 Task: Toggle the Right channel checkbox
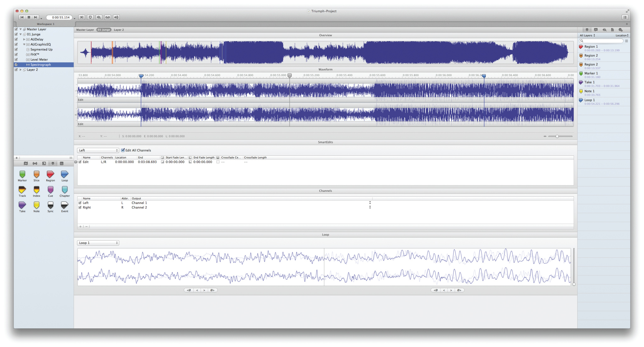tap(80, 207)
